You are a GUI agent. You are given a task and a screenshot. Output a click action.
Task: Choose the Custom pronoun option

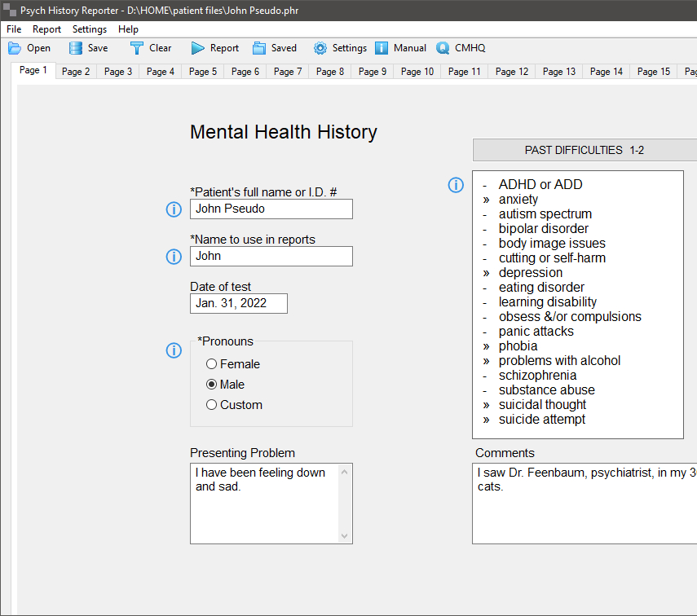212,405
